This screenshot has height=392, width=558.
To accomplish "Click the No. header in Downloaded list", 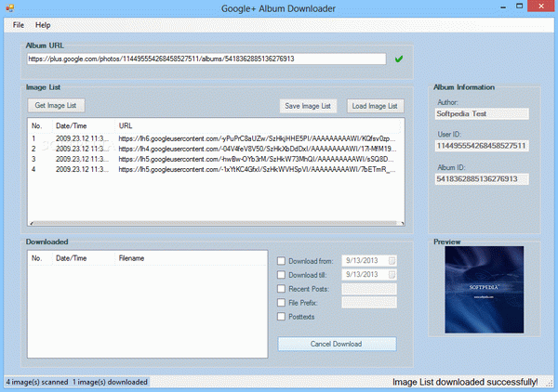I will 40,258.
